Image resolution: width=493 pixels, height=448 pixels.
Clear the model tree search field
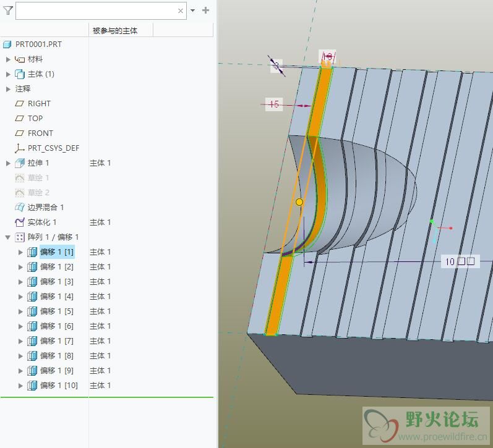click(181, 11)
